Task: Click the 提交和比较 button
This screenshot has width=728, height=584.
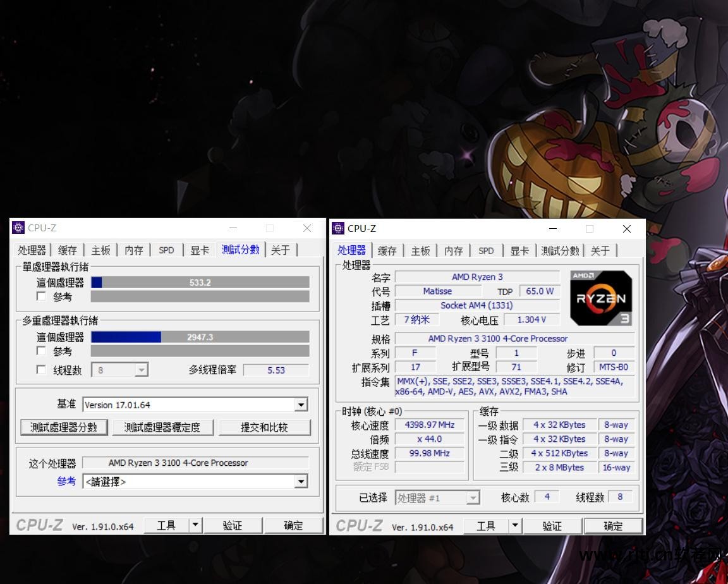Action: [x=264, y=427]
